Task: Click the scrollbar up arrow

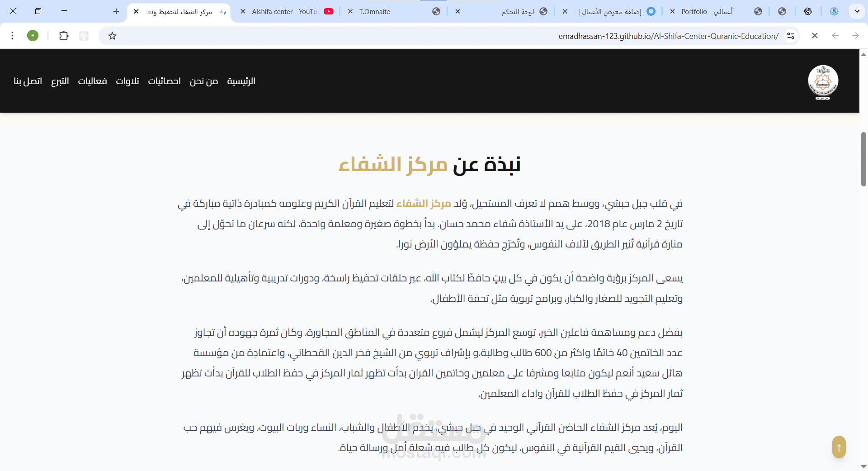Action: (863, 54)
